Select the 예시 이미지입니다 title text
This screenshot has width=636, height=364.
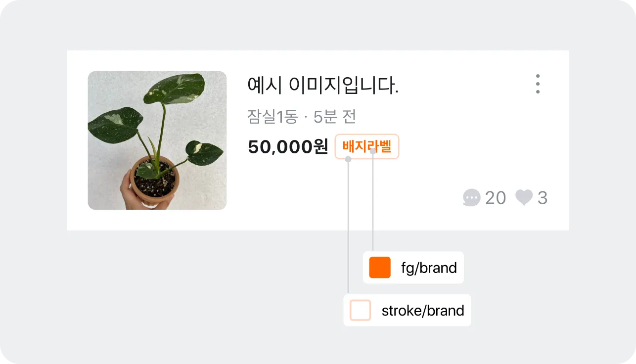(x=322, y=85)
